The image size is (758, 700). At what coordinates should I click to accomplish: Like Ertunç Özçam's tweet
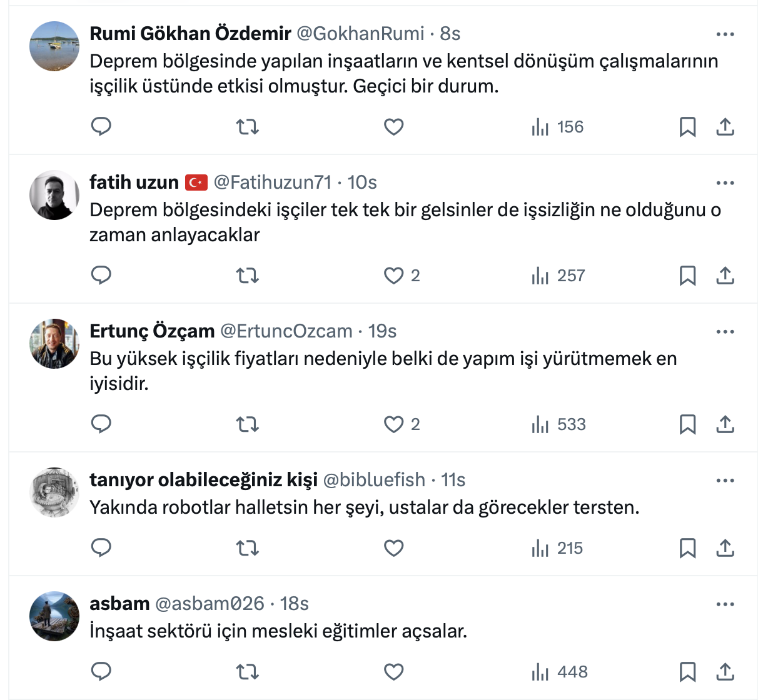[x=394, y=424]
